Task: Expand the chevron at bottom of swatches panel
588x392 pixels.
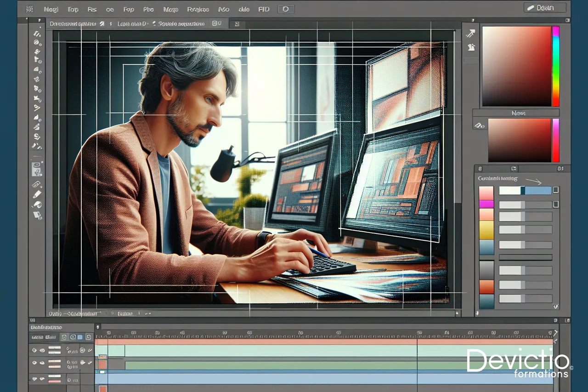Action: [x=556, y=306]
